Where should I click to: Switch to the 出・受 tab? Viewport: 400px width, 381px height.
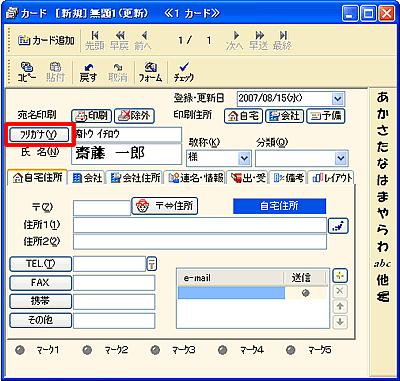248,178
